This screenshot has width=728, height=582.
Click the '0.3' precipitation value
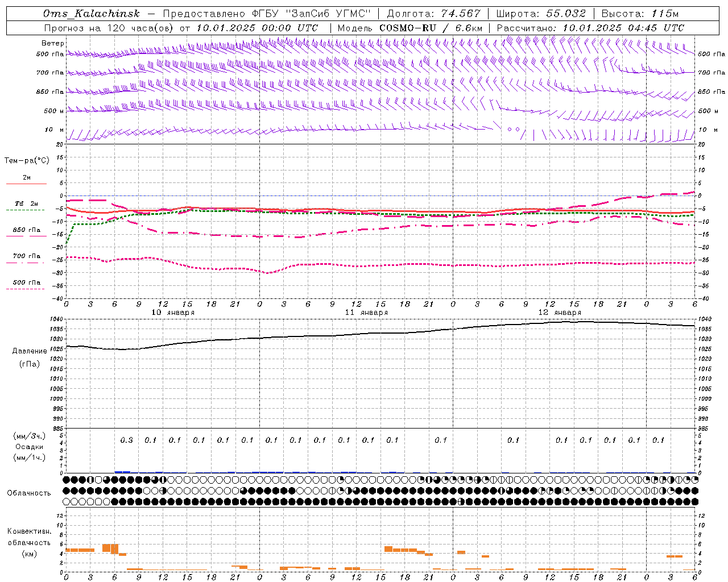[x=126, y=440]
